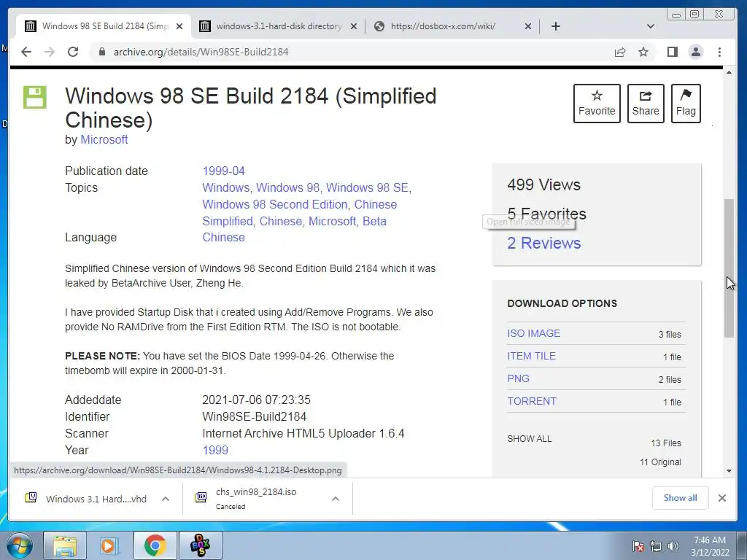Click the address bar URL field
Viewport: 747px width, 560px height.
click(352, 52)
